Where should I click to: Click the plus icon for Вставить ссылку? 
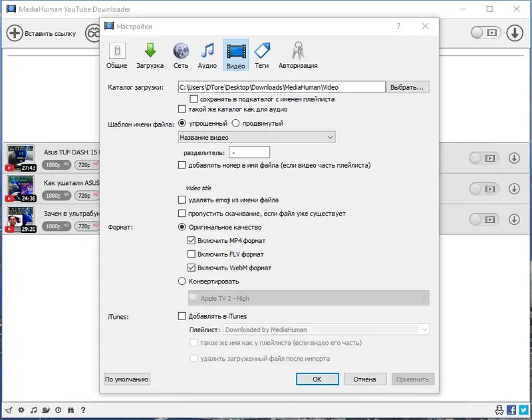pyautogui.click(x=15, y=33)
